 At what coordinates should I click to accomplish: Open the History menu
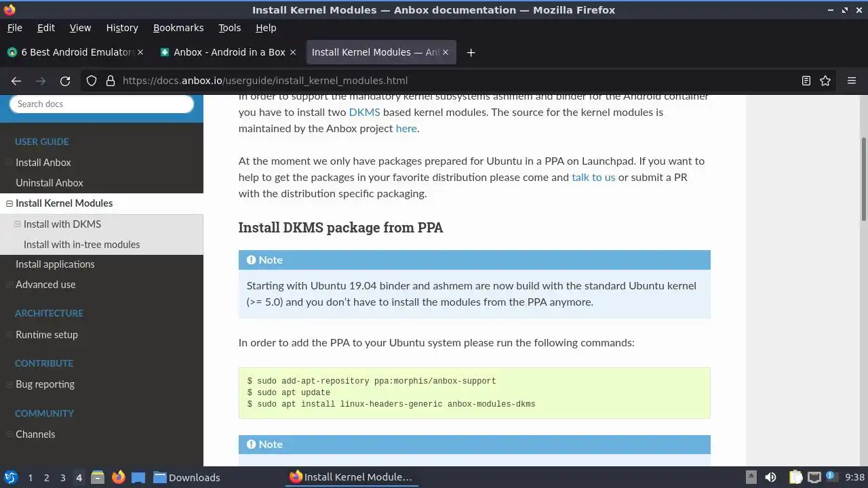(x=122, y=28)
